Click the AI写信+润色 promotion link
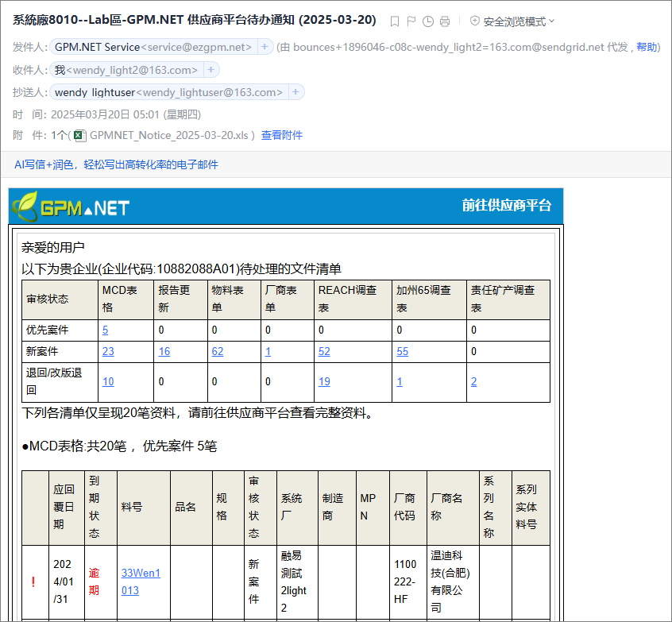This screenshot has height=622, width=672. pos(116,164)
